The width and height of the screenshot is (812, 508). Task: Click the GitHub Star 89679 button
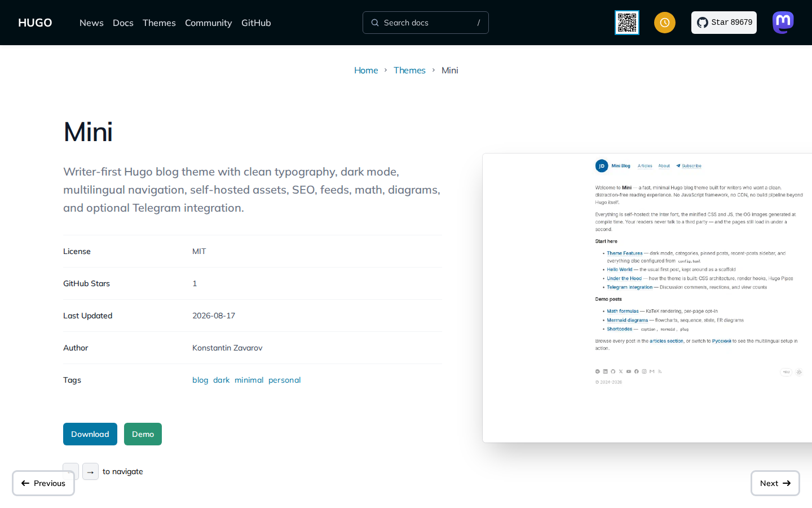coord(724,23)
